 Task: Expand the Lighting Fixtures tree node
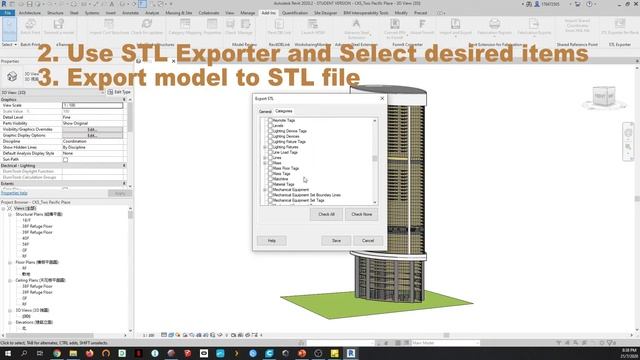pos(264,147)
